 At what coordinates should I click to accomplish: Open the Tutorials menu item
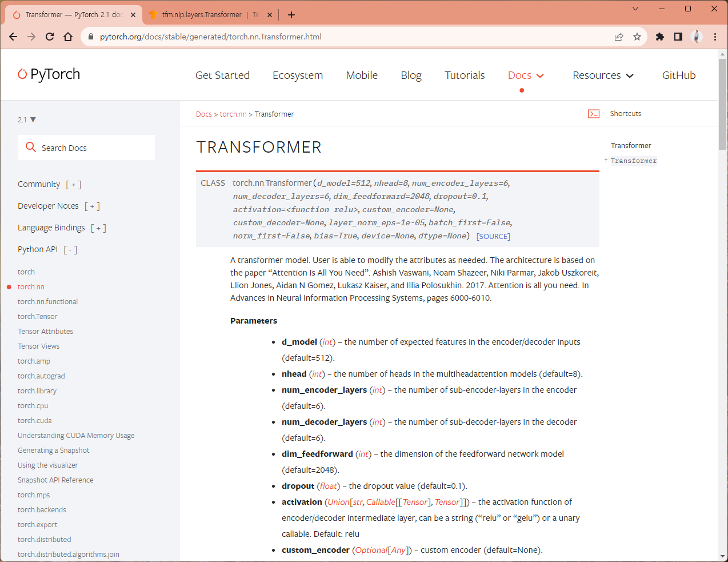click(x=465, y=75)
